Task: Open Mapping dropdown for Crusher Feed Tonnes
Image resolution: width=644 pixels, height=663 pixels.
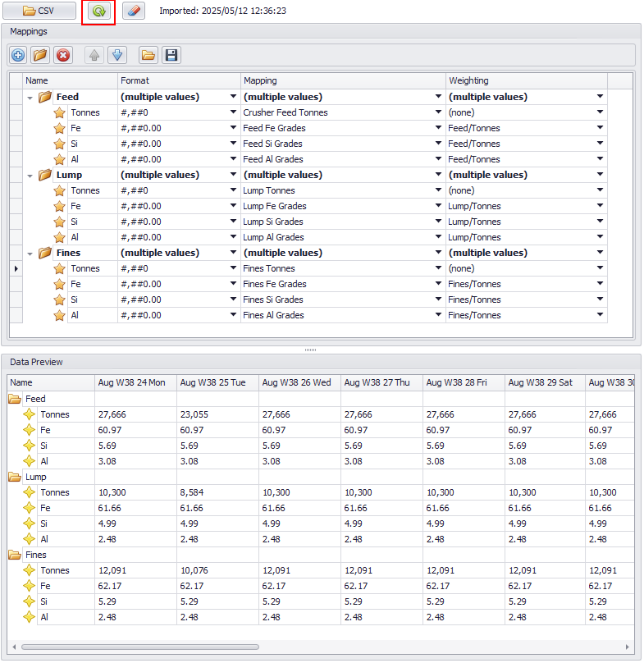Action: click(439, 112)
